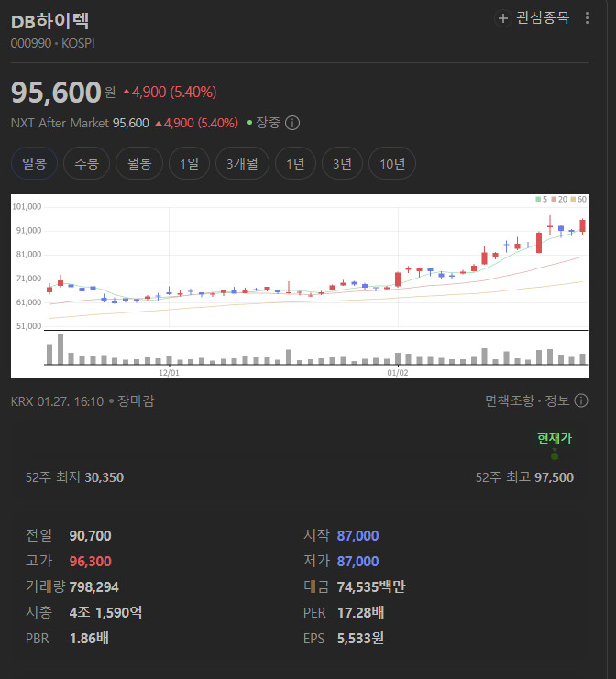
Task: Click the EPS 5,533원 value
Action: point(360,639)
